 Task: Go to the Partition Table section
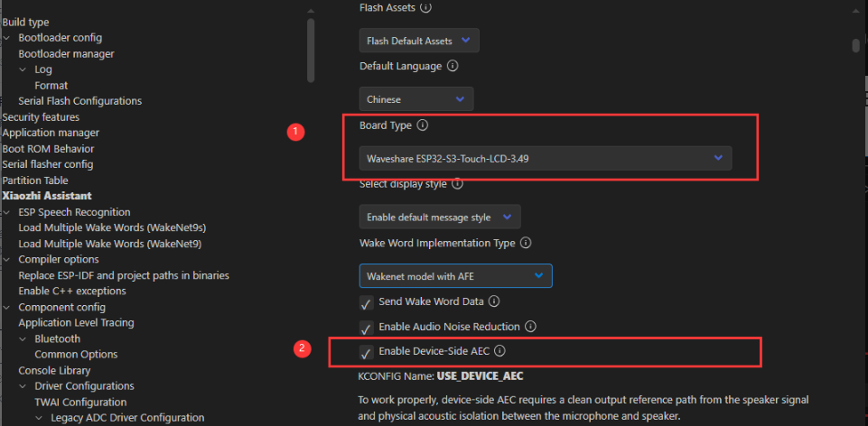(35, 181)
